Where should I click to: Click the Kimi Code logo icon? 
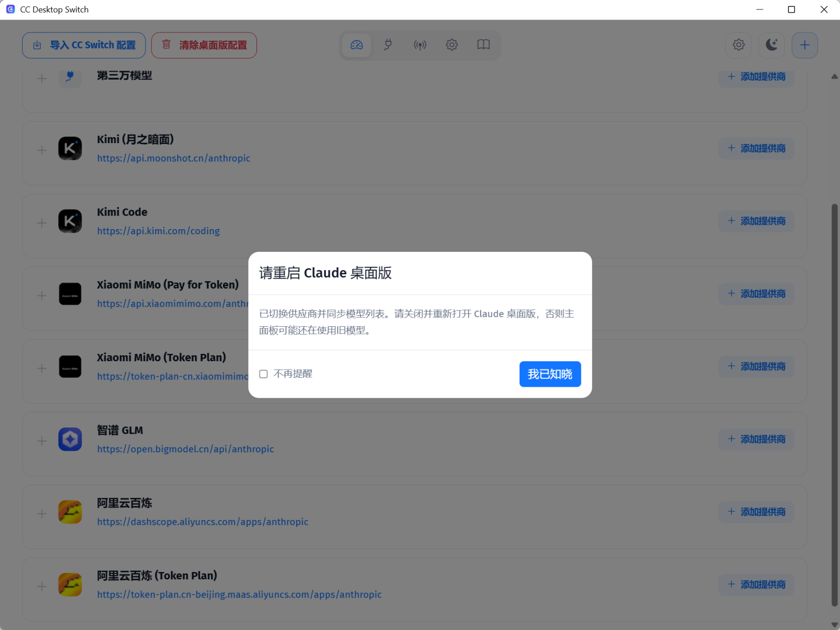tap(70, 221)
